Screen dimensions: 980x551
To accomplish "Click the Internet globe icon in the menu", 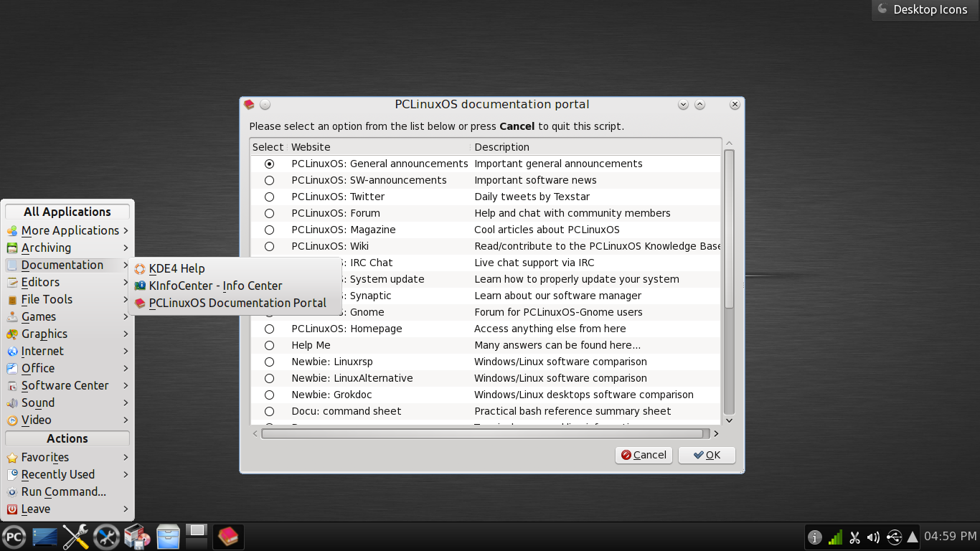I will [x=12, y=352].
